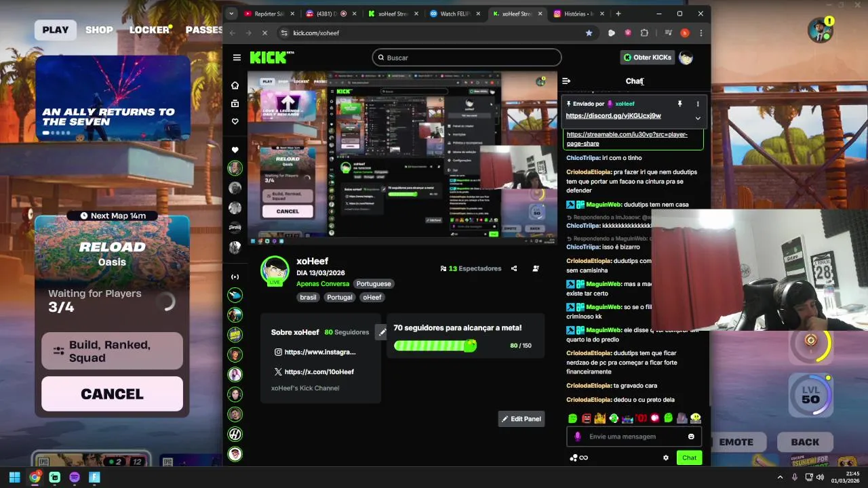Open Kick hamburger sidebar menu

pos(237,58)
